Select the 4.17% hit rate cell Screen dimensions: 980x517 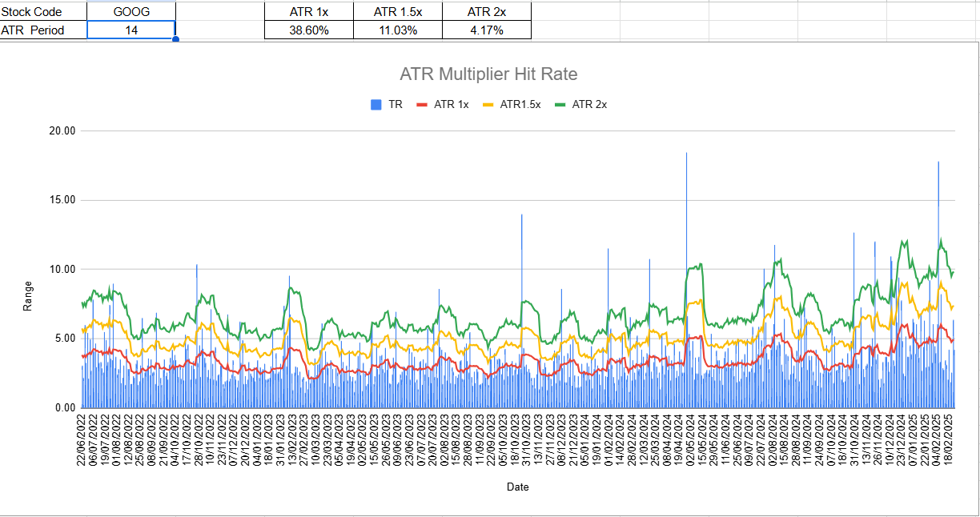pyautogui.click(x=487, y=30)
